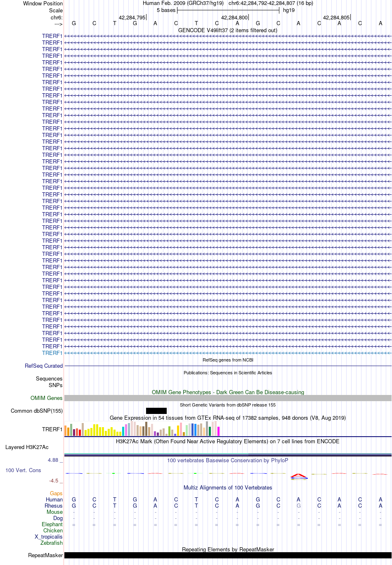Click Repeating Elements by RepeatMasker title
392x565 pixels.
[228, 549]
